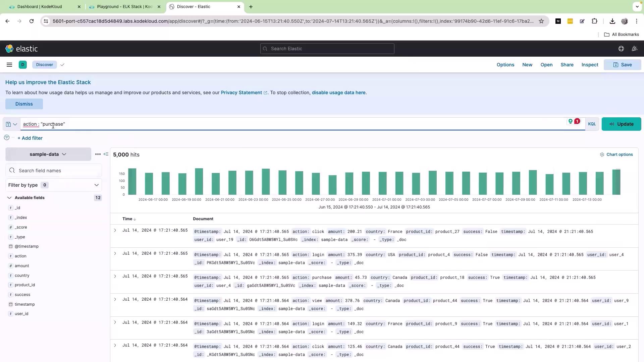Switch to the Playground - ELK Stack tab
The image size is (644, 362).
124,7
